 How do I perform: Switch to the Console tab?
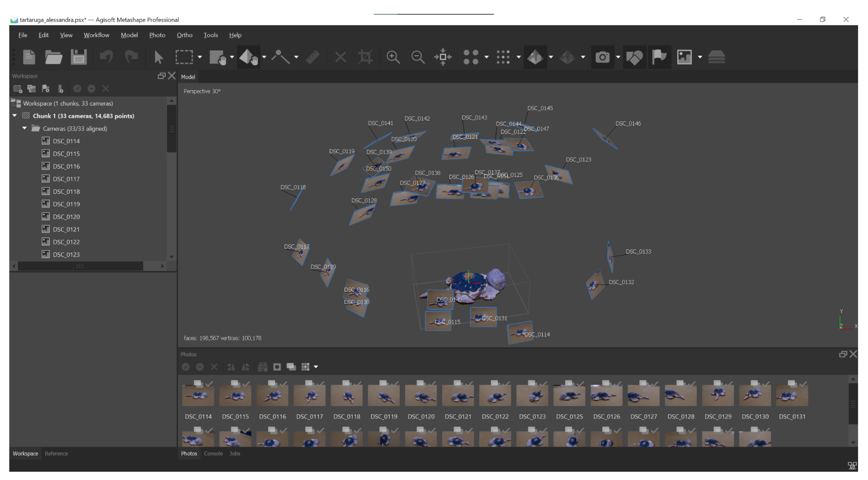[x=213, y=453]
